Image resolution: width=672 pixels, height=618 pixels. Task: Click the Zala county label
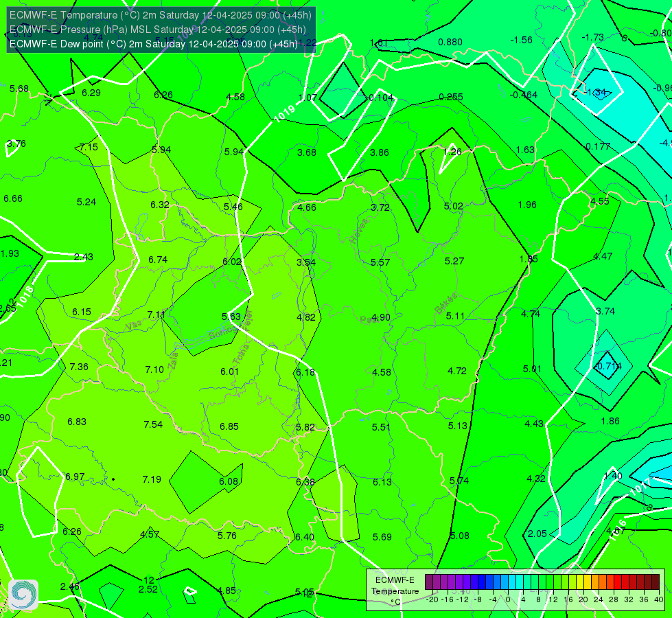coord(174,362)
